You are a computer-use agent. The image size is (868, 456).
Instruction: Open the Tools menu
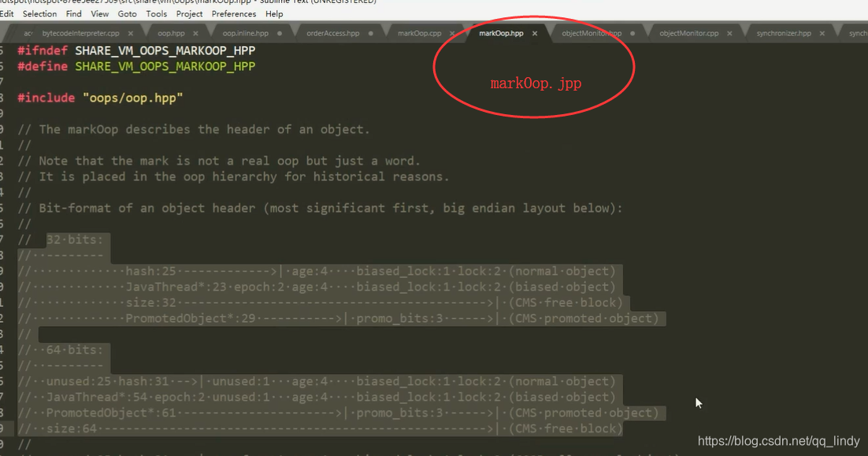point(157,14)
